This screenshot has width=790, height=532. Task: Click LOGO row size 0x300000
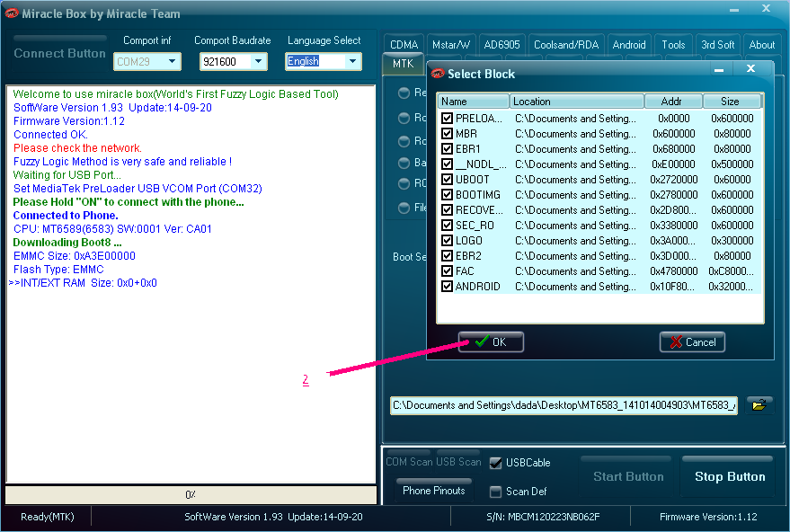[x=732, y=240]
